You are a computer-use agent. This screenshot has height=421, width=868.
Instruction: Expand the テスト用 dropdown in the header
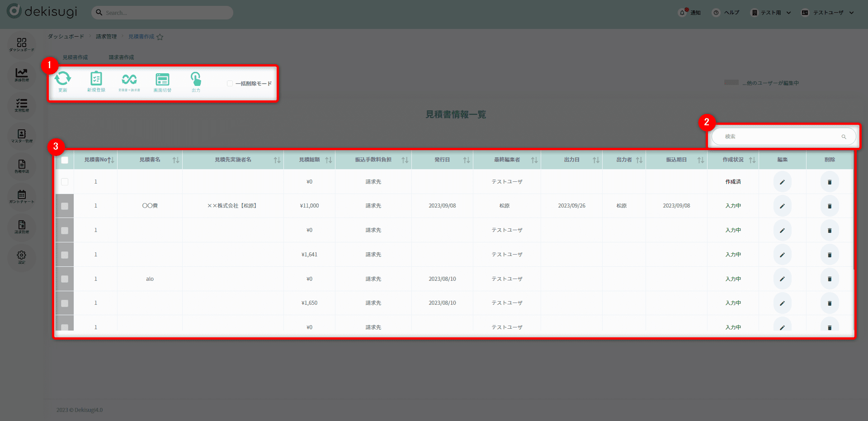pyautogui.click(x=771, y=13)
